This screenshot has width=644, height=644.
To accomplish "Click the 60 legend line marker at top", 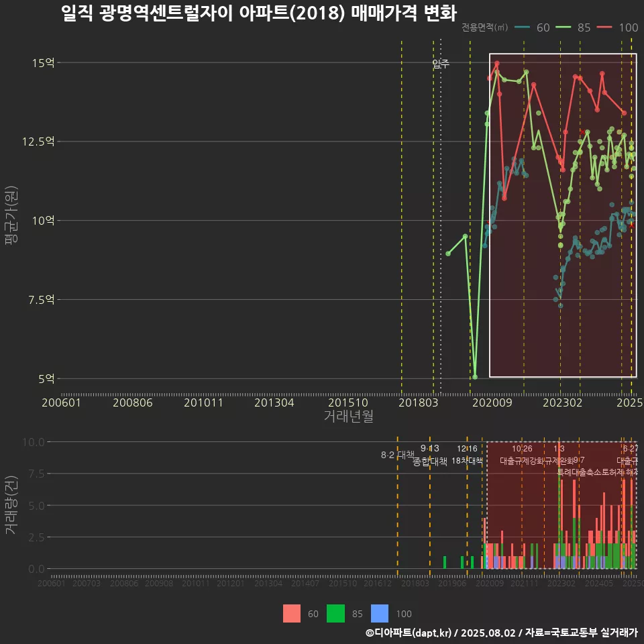I will click(x=522, y=28).
